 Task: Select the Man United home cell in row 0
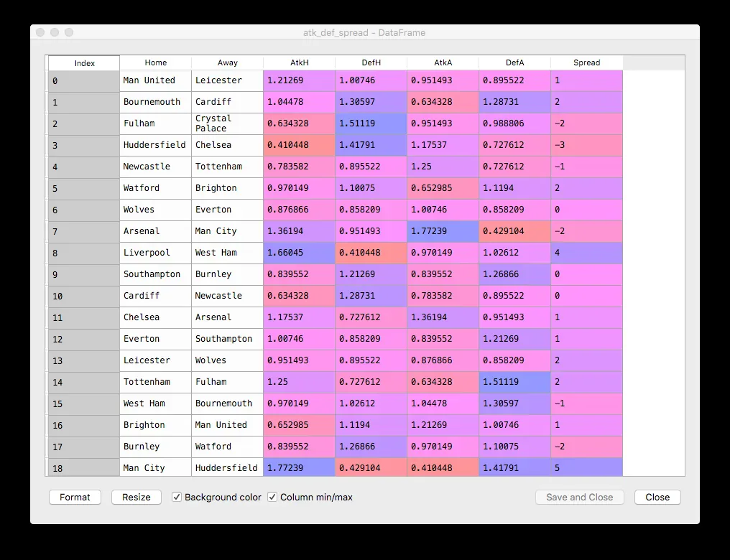pyautogui.click(x=155, y=80)
